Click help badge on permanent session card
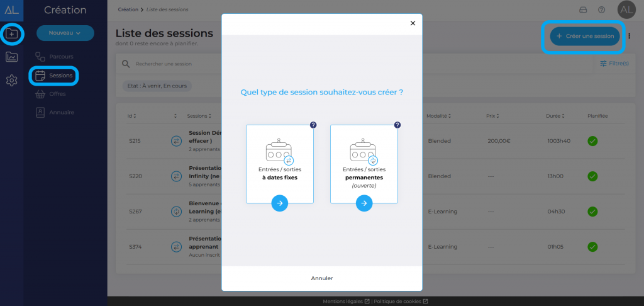This screenshot has width=644, height=306. 397,125
